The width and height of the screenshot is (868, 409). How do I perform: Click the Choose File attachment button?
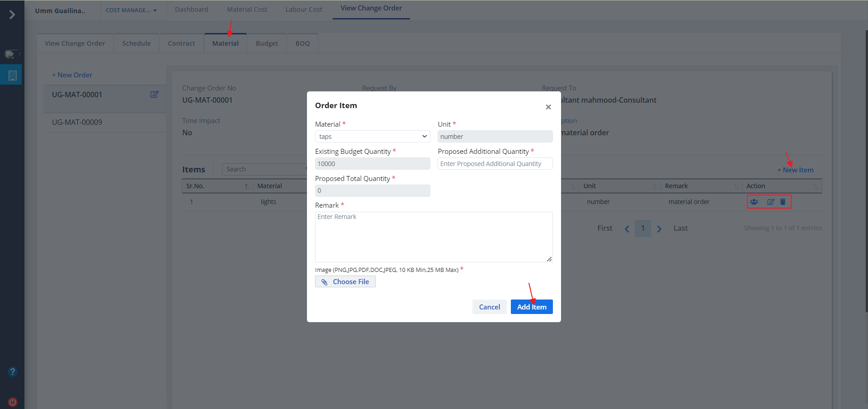(x=345, y=282)
